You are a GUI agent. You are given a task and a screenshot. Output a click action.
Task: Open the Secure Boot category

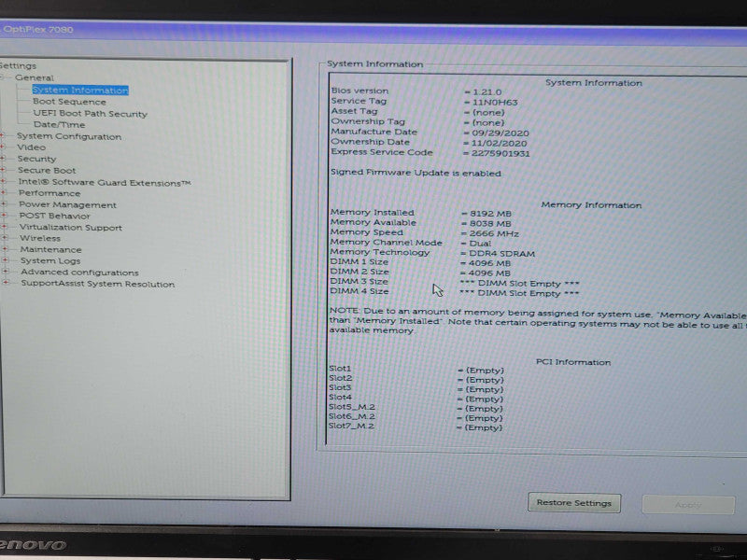(x=47, y=170)
